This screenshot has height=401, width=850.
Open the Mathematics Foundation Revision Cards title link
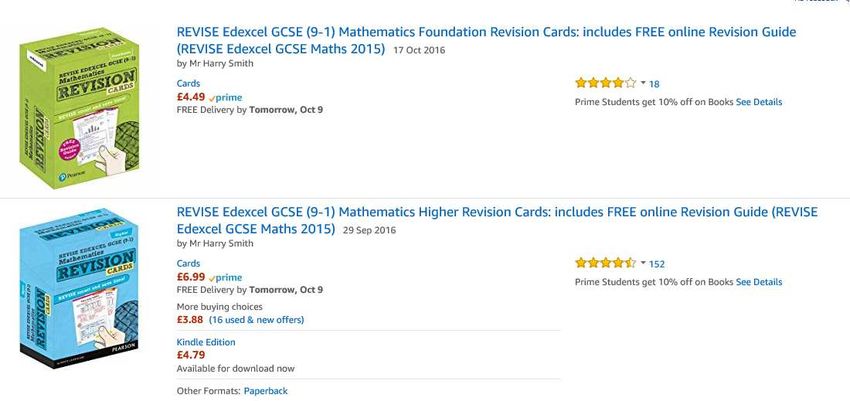(486, 40)
